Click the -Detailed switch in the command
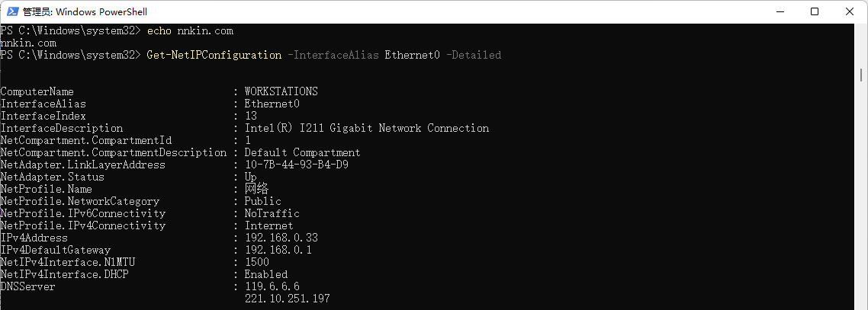Image resolution: width=868 pixels, height=310 pixels. pyautogui.click(x=474, y=55)
